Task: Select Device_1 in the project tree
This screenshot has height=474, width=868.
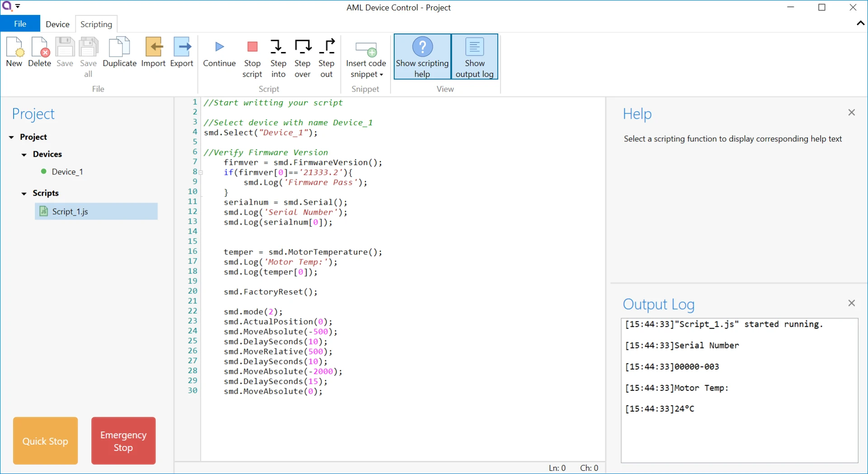Action: tap(67, 172)
